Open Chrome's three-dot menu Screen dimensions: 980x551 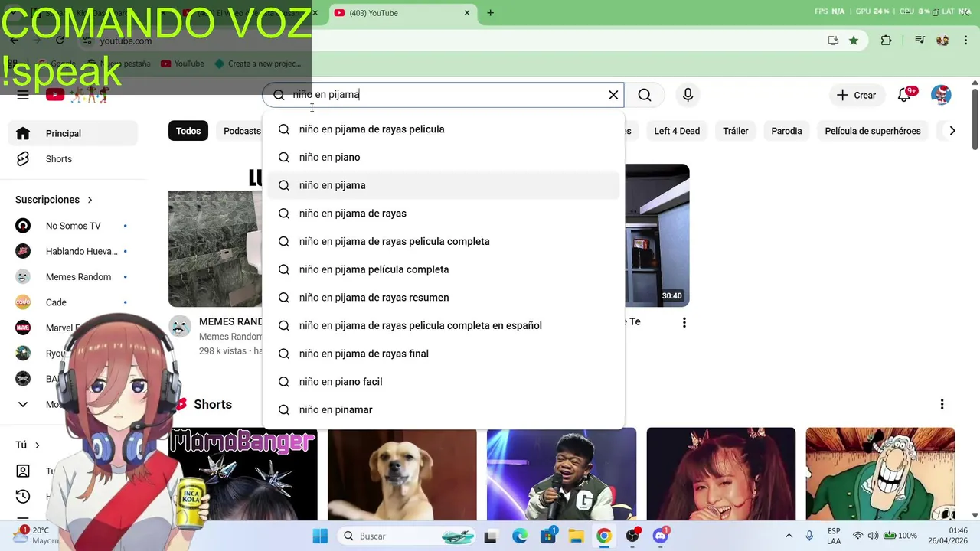click(x=966, y=41)
